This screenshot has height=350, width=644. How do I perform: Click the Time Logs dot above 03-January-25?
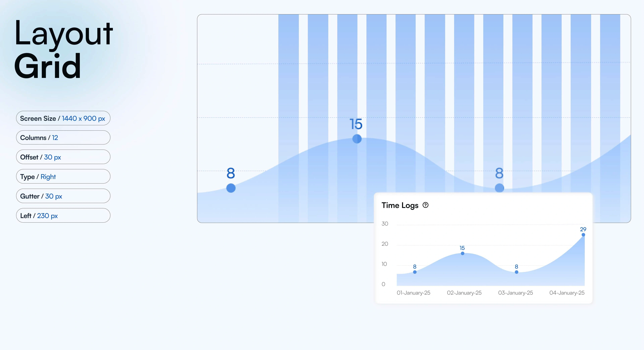click(516, 272)
